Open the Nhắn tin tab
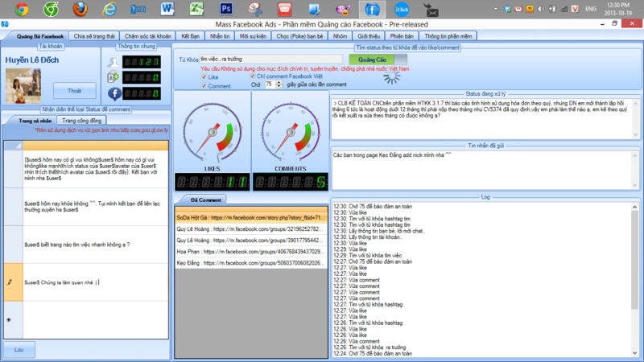Viewport: 644px width, 362px height. point(220,36)
